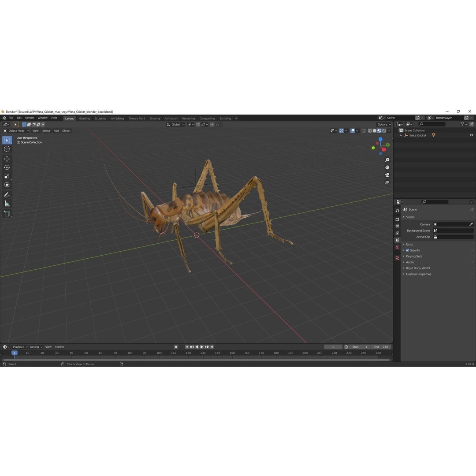Expand the Audio panel
The image size is (476, 476).
[410, 262]
